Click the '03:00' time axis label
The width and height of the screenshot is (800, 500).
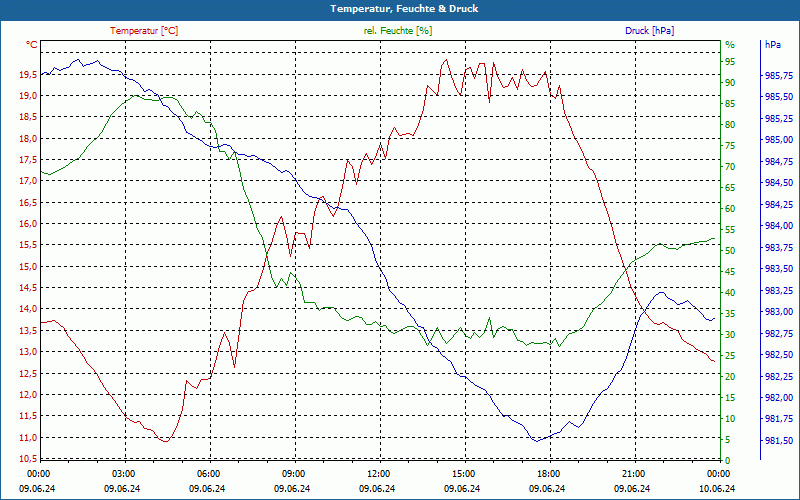(122, 473)
